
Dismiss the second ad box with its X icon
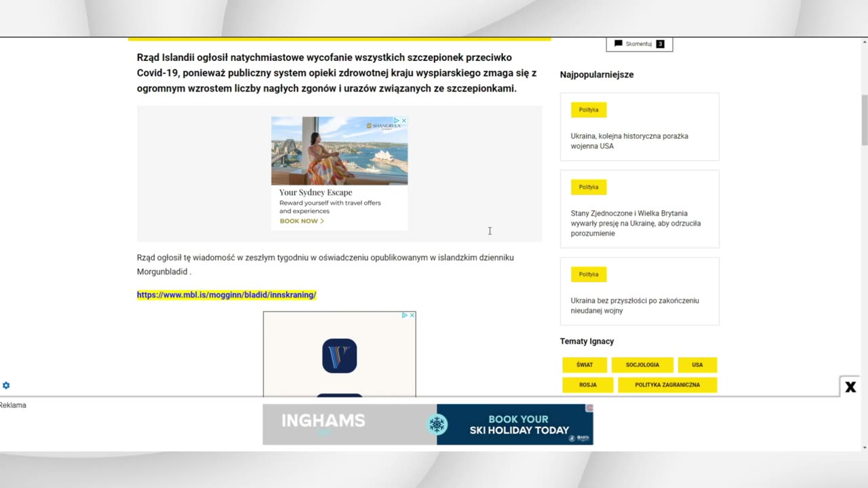412,315
